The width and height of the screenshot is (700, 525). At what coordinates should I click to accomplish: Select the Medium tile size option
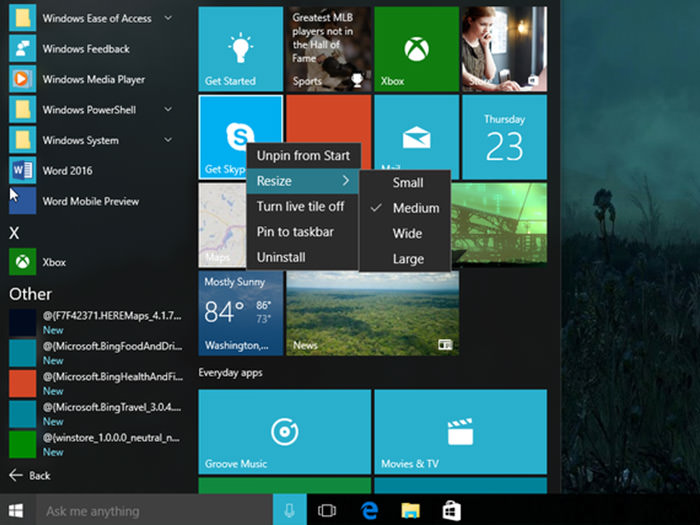point(415,208)
